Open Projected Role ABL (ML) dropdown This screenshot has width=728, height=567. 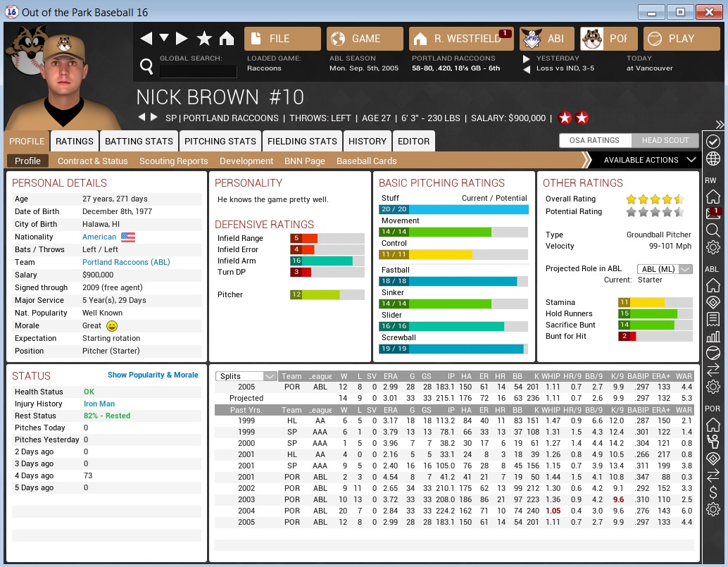tap(664, 269)
